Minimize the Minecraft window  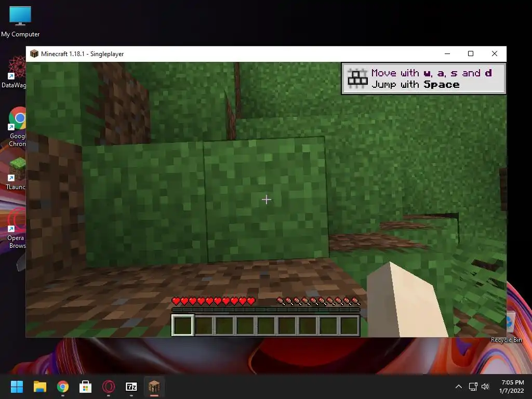447,54
